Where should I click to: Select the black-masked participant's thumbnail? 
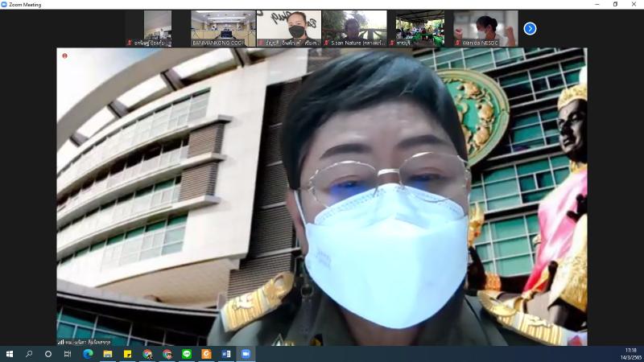(x=289, y=28)
